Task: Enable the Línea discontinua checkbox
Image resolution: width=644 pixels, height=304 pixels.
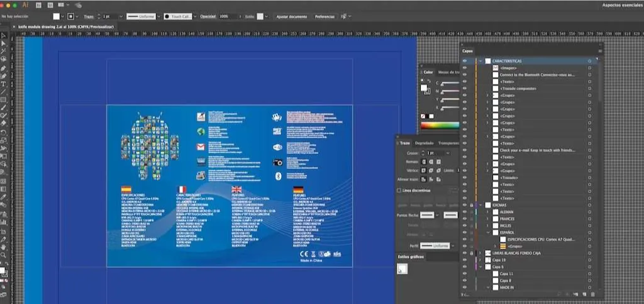Action: click(399, 190)
